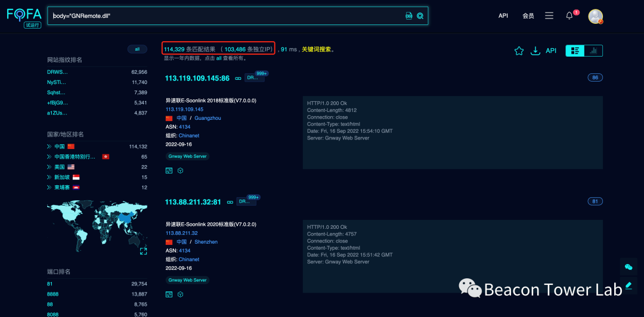644x317 pixels.
Task: Click the FOFA logo
Action: [x=24, y=17]
